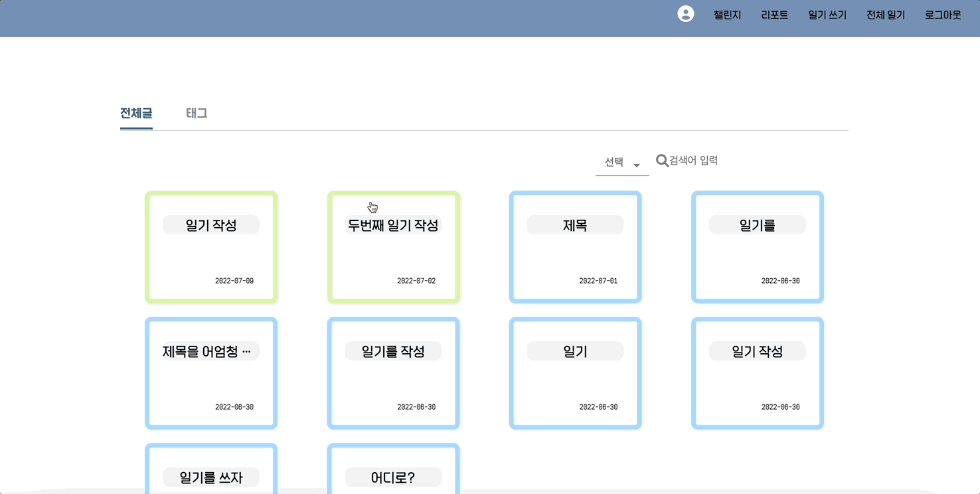Open the diary titled 제목
The width and height of the screenshot is (980, 494).
575,247
